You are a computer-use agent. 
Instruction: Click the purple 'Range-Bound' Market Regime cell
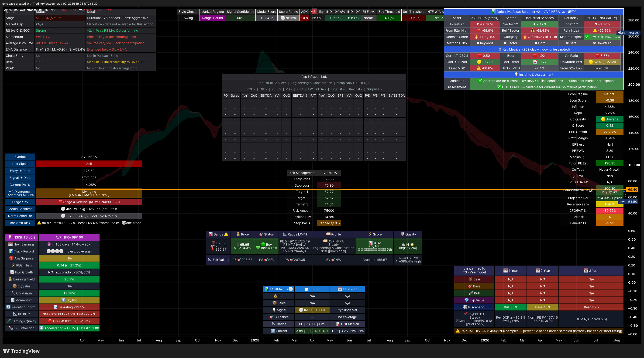coord(212,18)
